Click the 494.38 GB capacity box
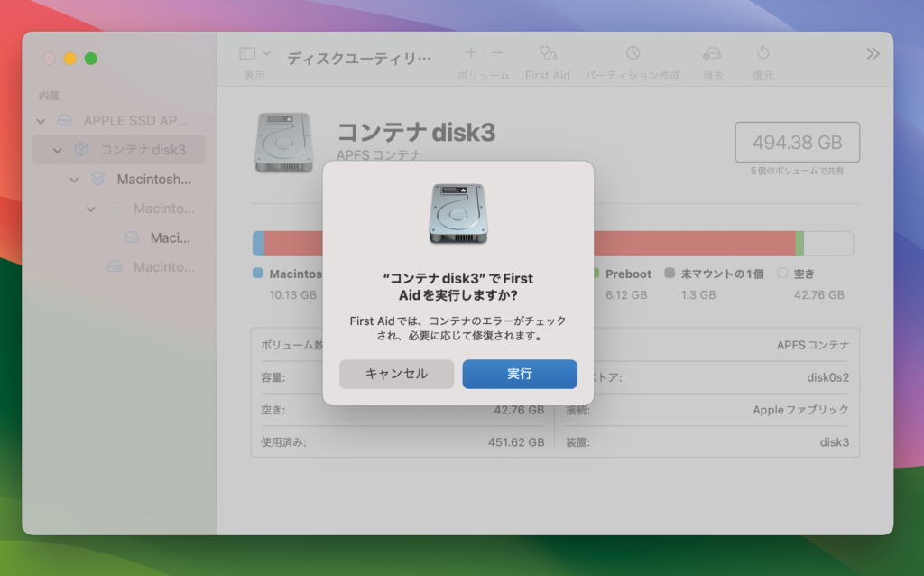 pyautogui.click(x=798, y=142)
